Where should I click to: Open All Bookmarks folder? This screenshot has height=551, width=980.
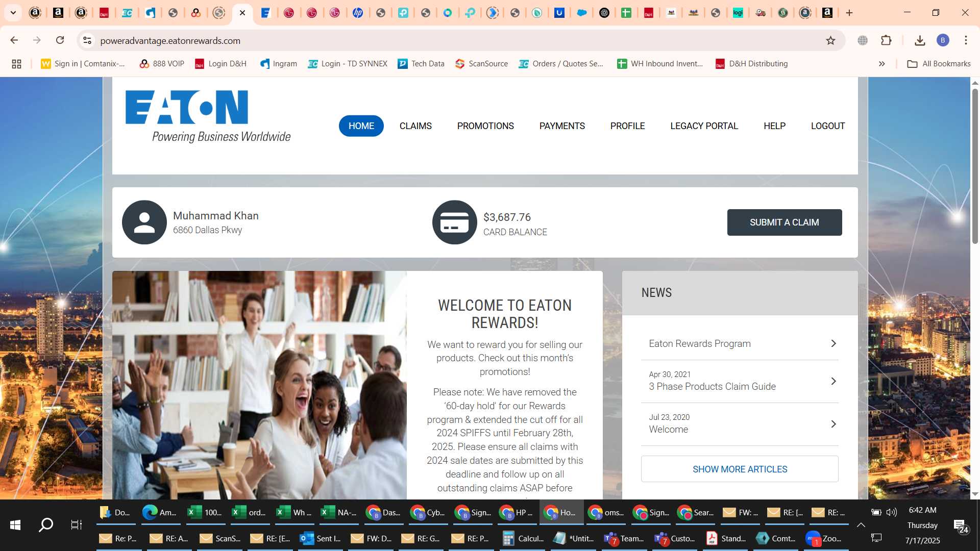click(939, 64)
